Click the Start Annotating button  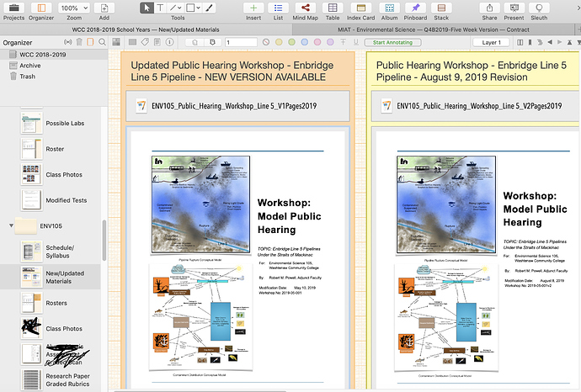(x=392, y=42)
